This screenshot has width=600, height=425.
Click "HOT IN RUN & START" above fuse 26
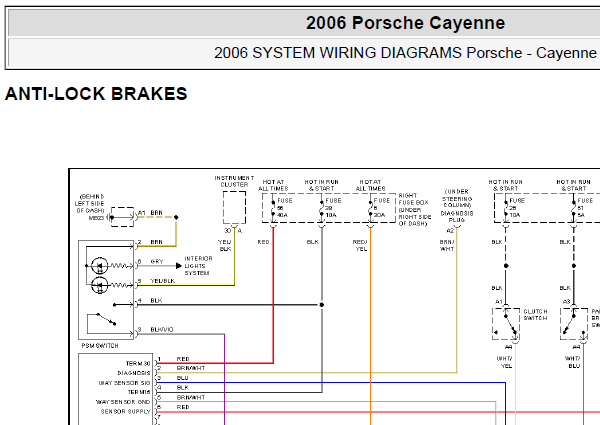coord(505,185)
